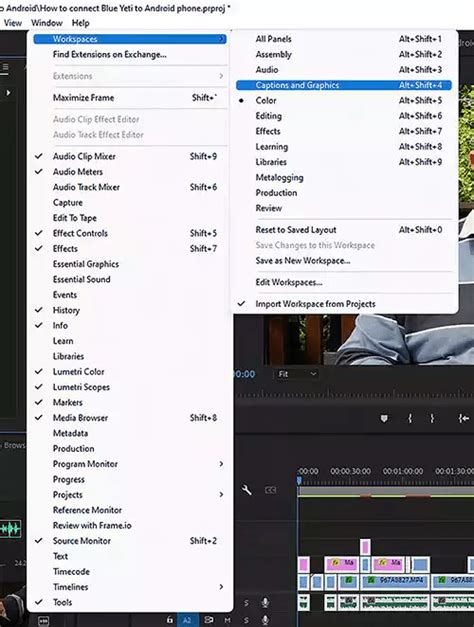
Task: Open the Fit zoom level dropdown
Action: pos(297,374)
